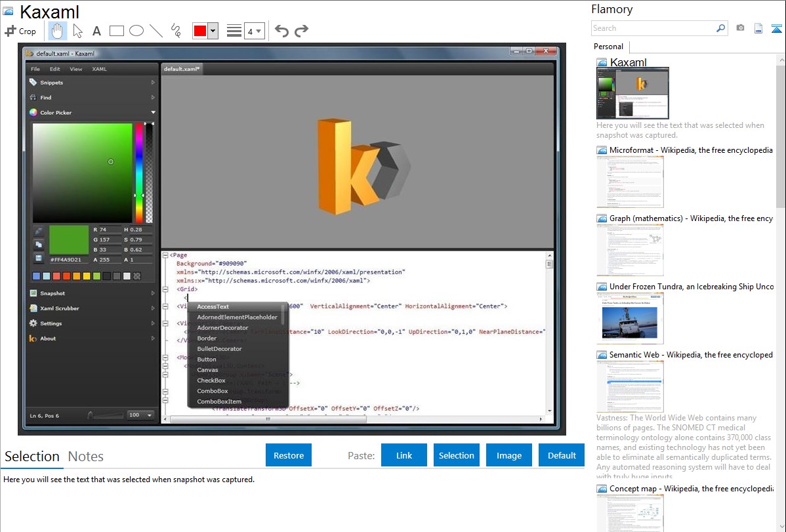Pick the rectangle shape tool
Screen dimensions: 786x532
116,31
